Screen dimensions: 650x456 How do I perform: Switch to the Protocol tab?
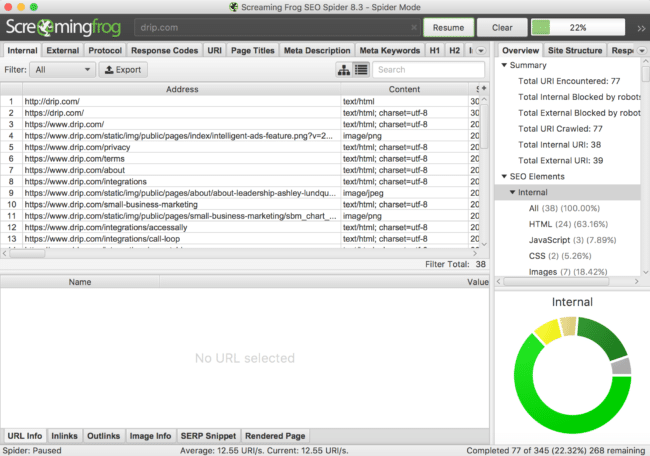coord(105,51)
